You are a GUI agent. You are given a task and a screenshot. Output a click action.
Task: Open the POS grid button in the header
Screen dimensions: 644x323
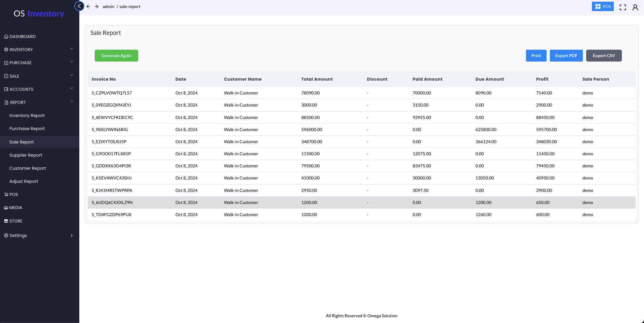(x=603, y=6)
